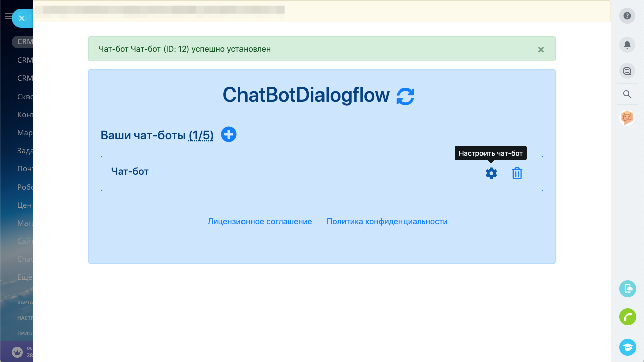
Task: Open the help question mark icon
Action: [627, 16]
